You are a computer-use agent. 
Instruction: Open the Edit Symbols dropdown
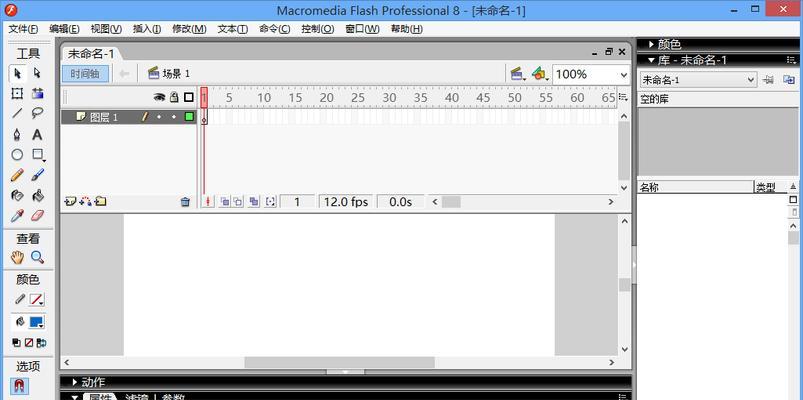(540, 74)
